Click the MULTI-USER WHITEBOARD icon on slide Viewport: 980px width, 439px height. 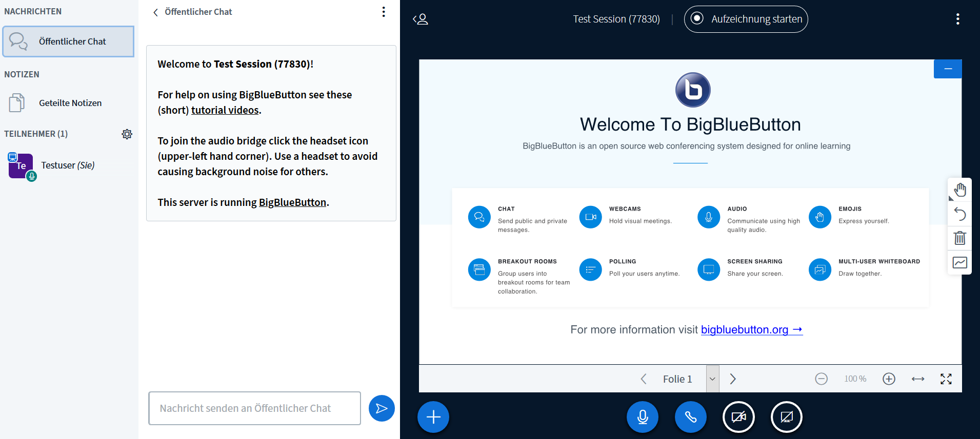(x=819, y=269)
